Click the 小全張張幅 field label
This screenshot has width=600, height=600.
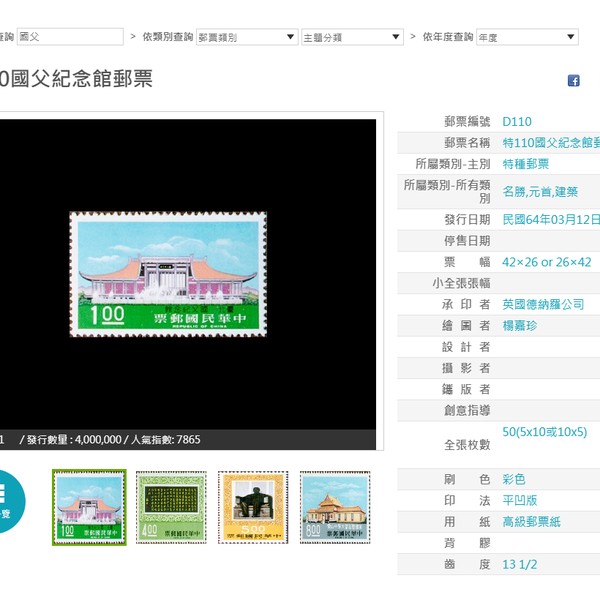tap(461, 283)
